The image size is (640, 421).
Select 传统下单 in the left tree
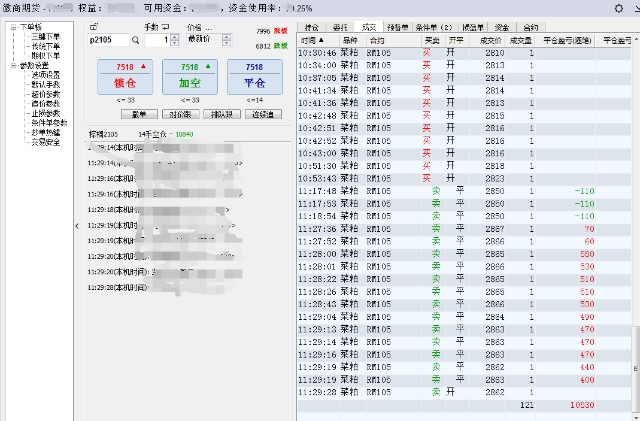click(x=45, y=46)
